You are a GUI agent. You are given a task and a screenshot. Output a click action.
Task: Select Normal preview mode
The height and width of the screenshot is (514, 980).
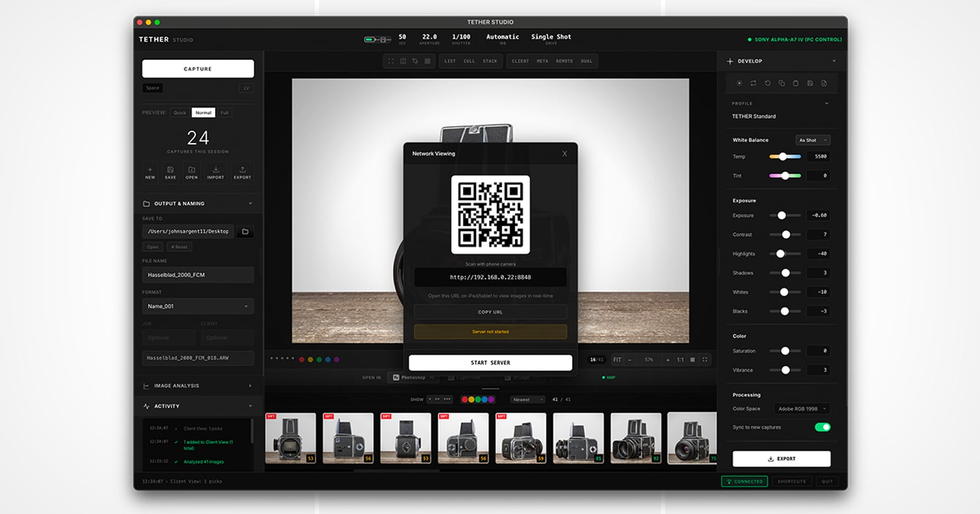tap(203, 113)
